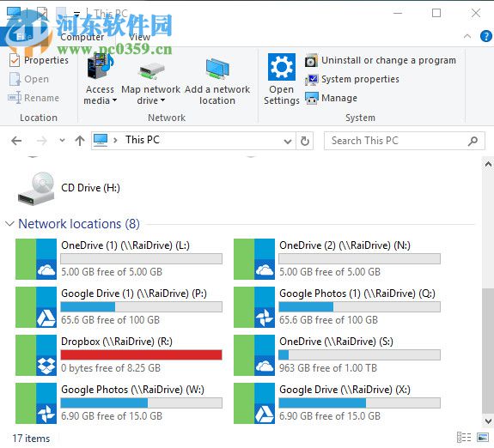Open the recent locations dropdown arrow
494x448 pixels.
[x=62, y=141]
